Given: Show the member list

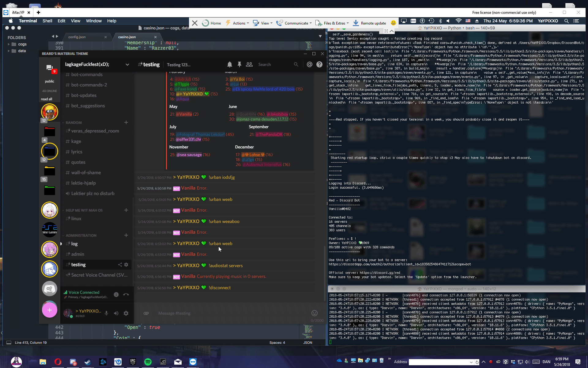Looking at the screenshot, I should (x=249, y=64).
